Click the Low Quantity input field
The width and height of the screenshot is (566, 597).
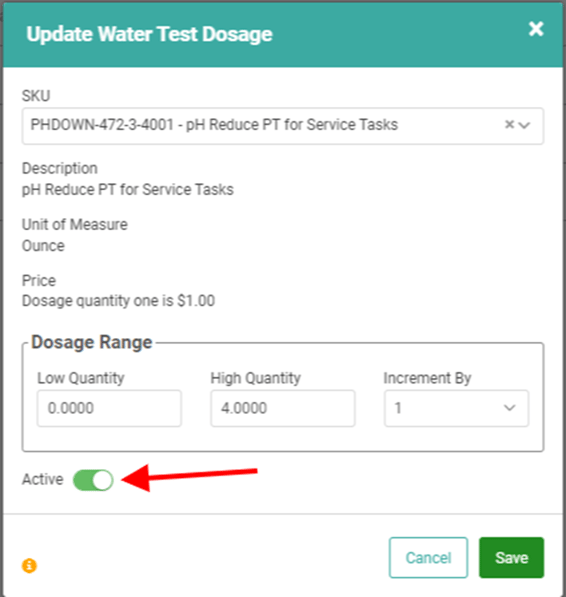(x=109, y=408)
